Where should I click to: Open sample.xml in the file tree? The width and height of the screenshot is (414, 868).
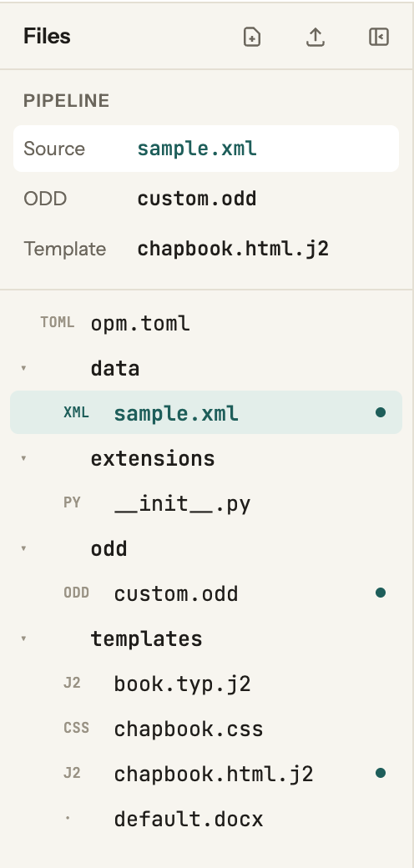click(206, 413)
